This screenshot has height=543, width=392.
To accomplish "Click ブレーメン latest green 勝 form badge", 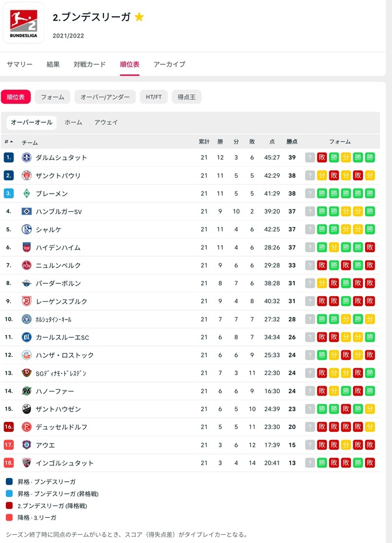I will click(x=322, y=193).
